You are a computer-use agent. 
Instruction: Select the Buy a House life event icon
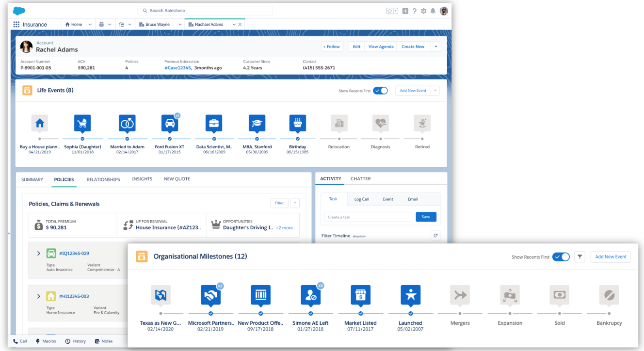pos(39,123)
